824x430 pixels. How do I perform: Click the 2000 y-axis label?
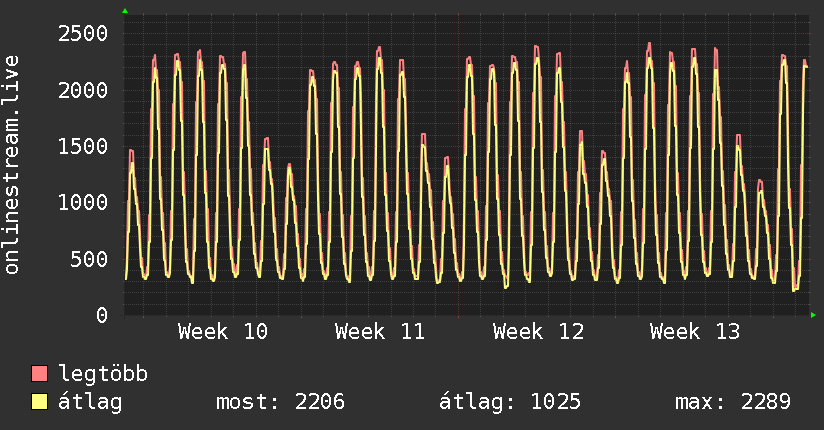click(83, 90)
